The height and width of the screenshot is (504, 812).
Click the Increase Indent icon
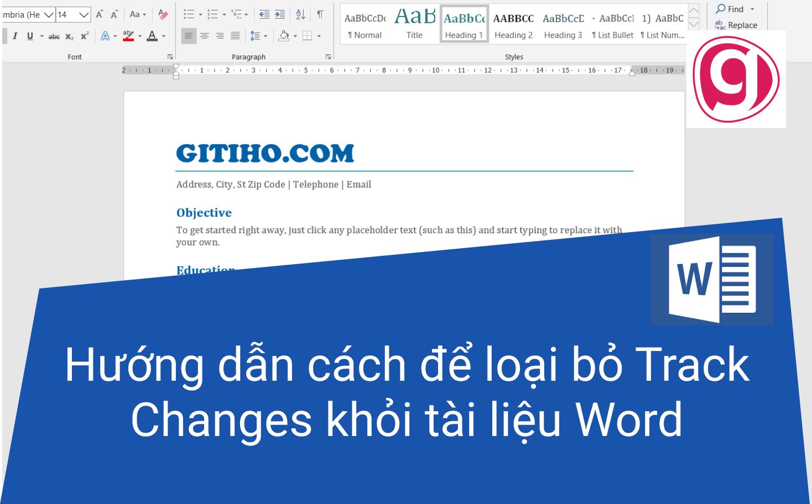click(279, 14)
